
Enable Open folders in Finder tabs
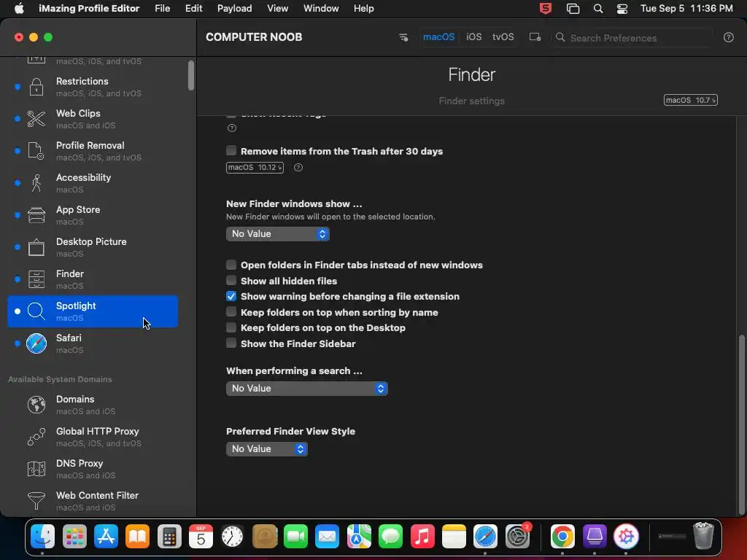pos(231,265)
